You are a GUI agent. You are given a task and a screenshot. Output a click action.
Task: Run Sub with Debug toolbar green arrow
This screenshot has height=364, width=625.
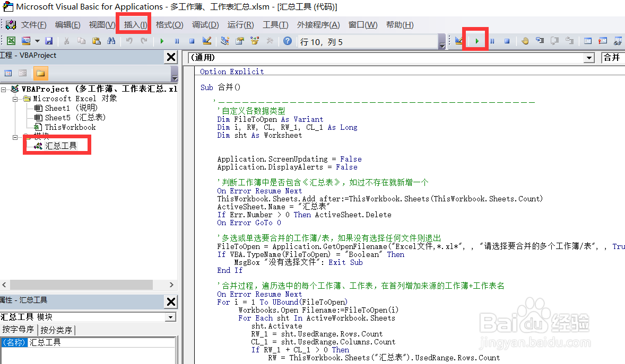[477, 41]
